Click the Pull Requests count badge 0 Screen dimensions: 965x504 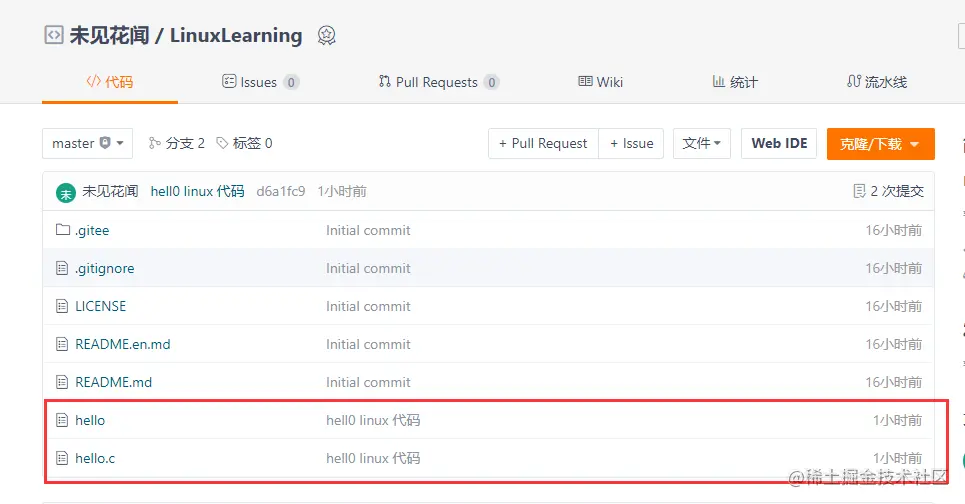tap(491, 82)
